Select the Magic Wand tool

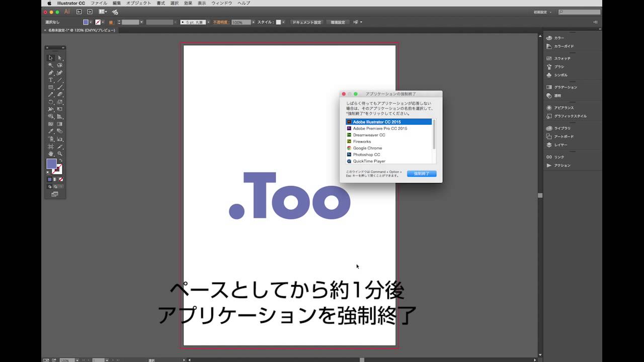(51, 65)
